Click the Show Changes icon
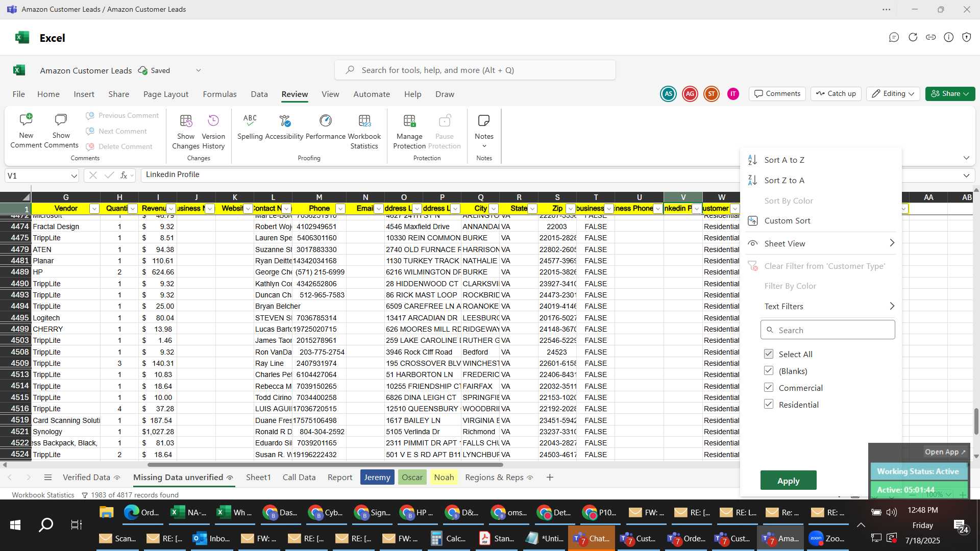980x551 pixels. [186, 121]
